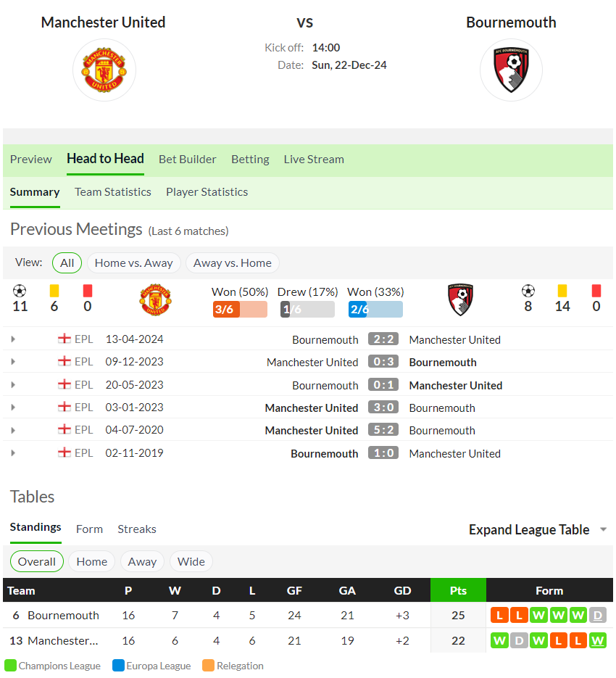
Task: Open the Bet Builder tab
Action: tap(187, 160)
